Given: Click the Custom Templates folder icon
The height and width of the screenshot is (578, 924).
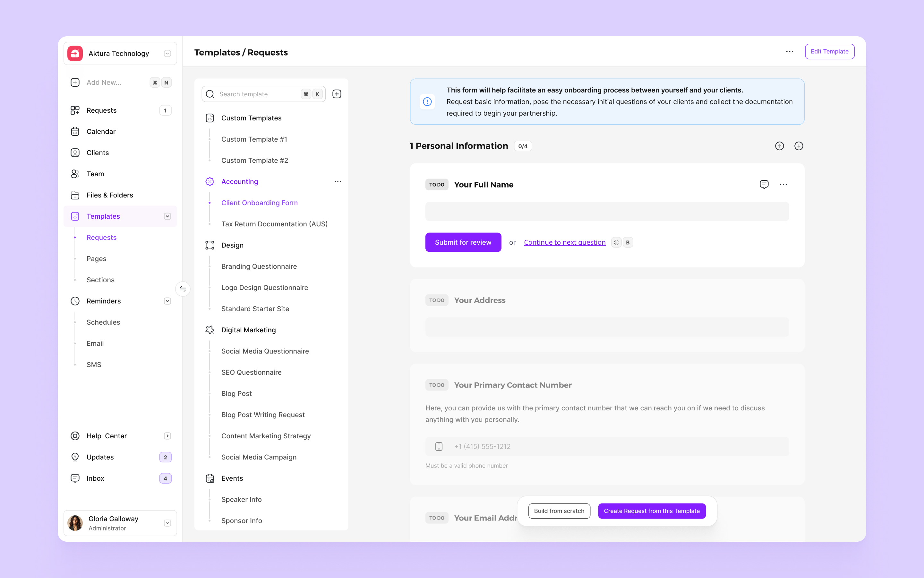Looking at the screenshot, I should [x=210, y=118].
